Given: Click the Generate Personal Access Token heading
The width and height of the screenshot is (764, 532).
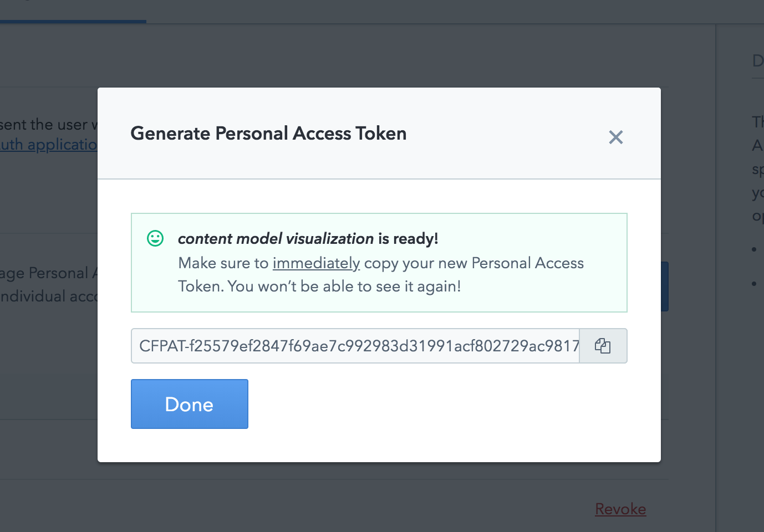Looking at the screenshot, I should 268,134.
